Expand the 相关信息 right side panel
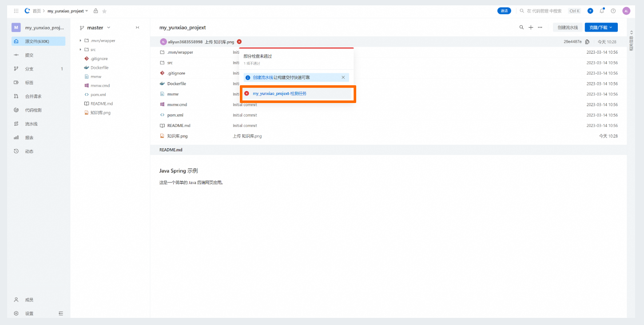This screenshot has width=644, height=325. [x=631, y=41]
